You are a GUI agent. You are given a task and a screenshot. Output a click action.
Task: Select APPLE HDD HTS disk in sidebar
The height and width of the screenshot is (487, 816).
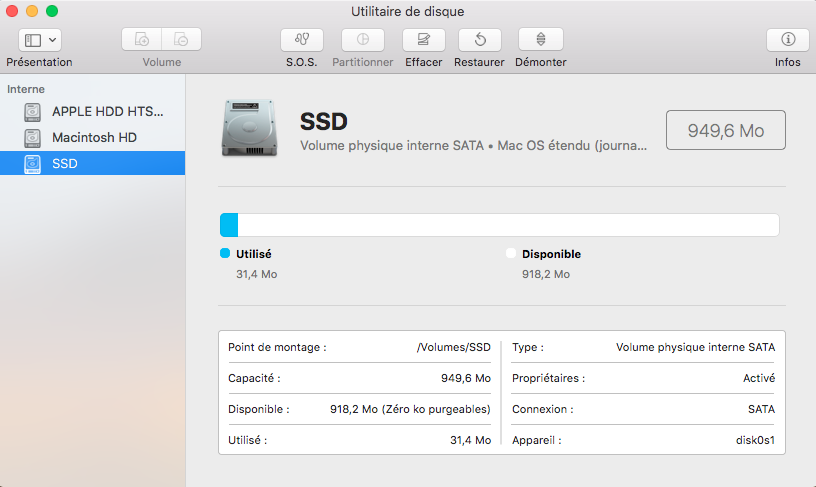(x=93, y=111)
